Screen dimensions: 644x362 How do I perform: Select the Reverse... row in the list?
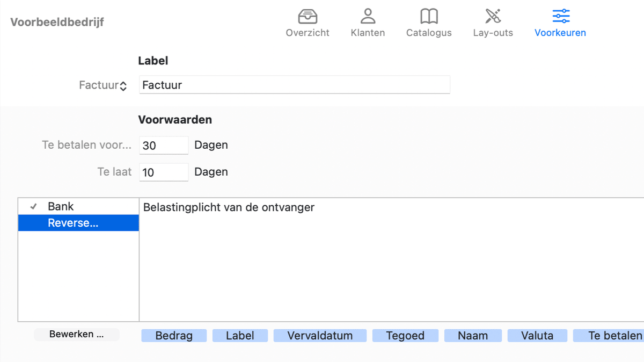click(78, 223)
